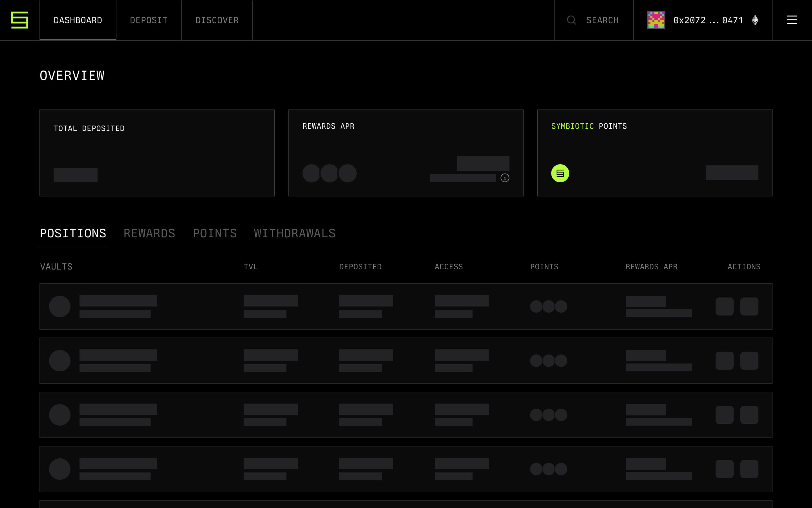The height and width of the screenshot is (508, 812).
Task: Click the pixelated wallet avatar
Action: point(656,20)
